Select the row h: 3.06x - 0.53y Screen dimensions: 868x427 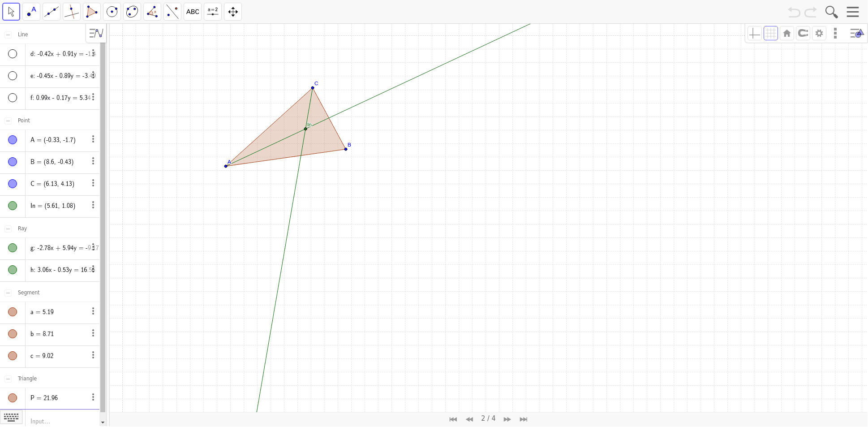pyautogui.click(x=50, y=270)
